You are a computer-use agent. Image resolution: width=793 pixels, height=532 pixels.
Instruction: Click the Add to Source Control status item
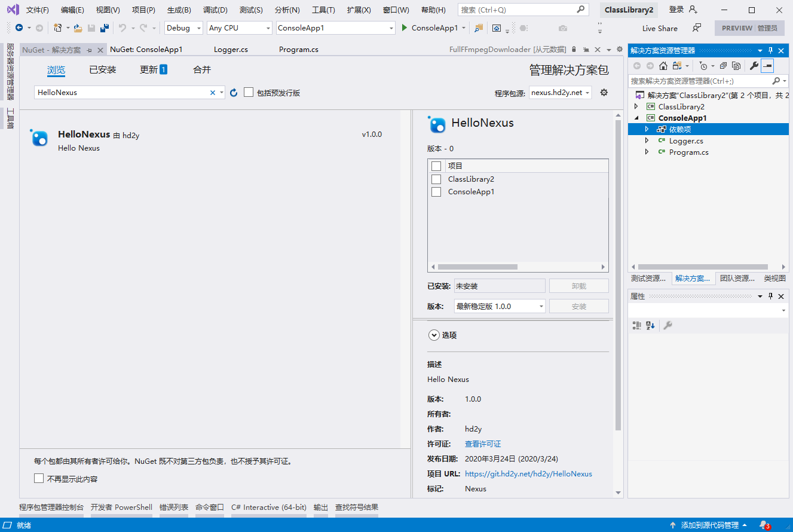point(709,525)
